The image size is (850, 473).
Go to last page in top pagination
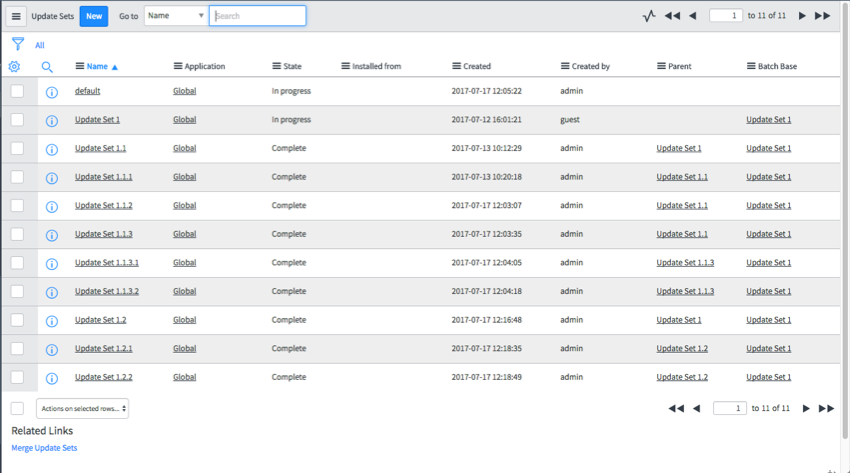822,16
